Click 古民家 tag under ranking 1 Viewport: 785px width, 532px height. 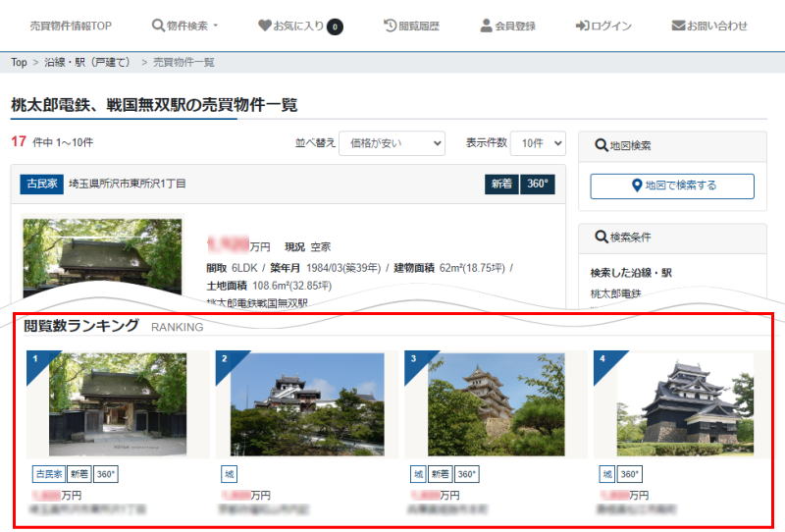pyautogui.click(x=49, y=474)
